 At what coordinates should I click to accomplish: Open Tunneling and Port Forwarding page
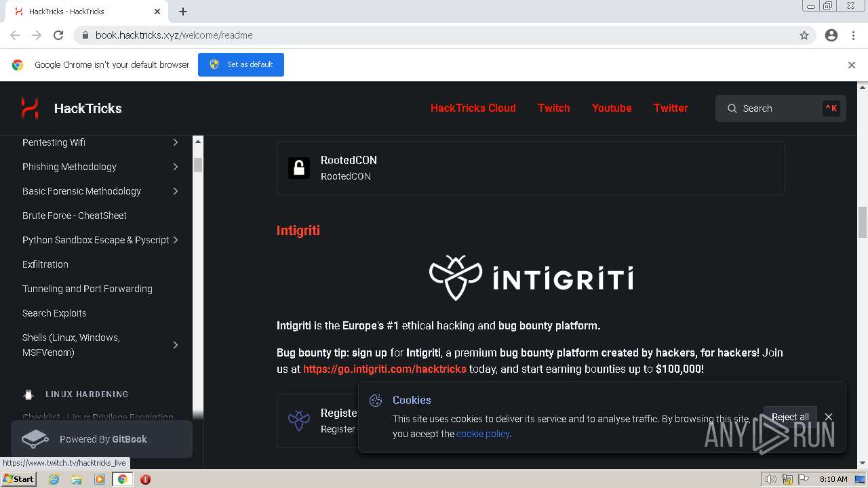click(x=87, y=289)
